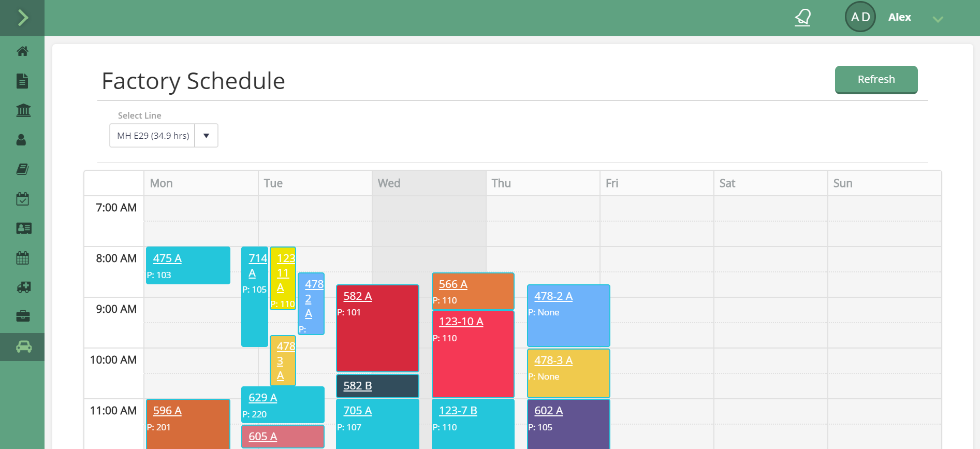Click the home icon in sidebar
980x449 pixels.
22,51
